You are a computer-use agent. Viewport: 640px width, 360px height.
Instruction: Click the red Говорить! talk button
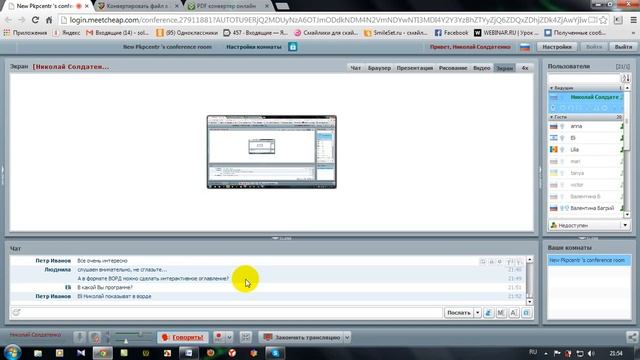click(182, 337)
